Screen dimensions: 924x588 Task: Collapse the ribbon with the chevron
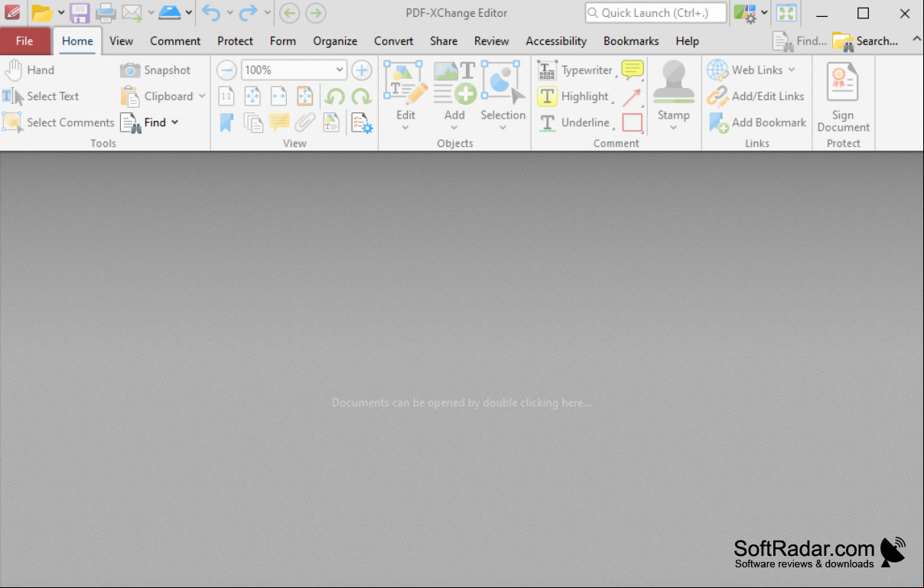[916, 40]
